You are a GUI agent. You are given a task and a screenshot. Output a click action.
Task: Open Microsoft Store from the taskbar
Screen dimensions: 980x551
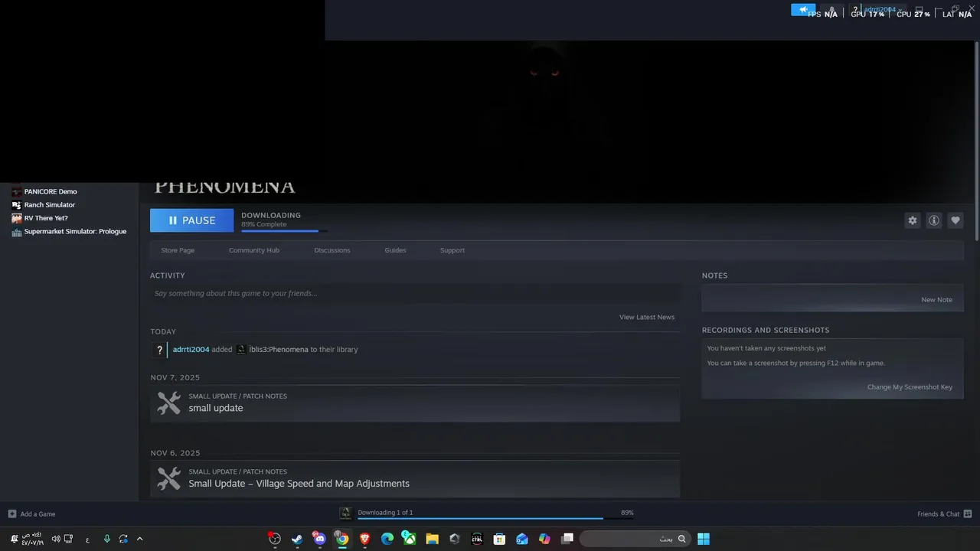click(x=499, y=539)
